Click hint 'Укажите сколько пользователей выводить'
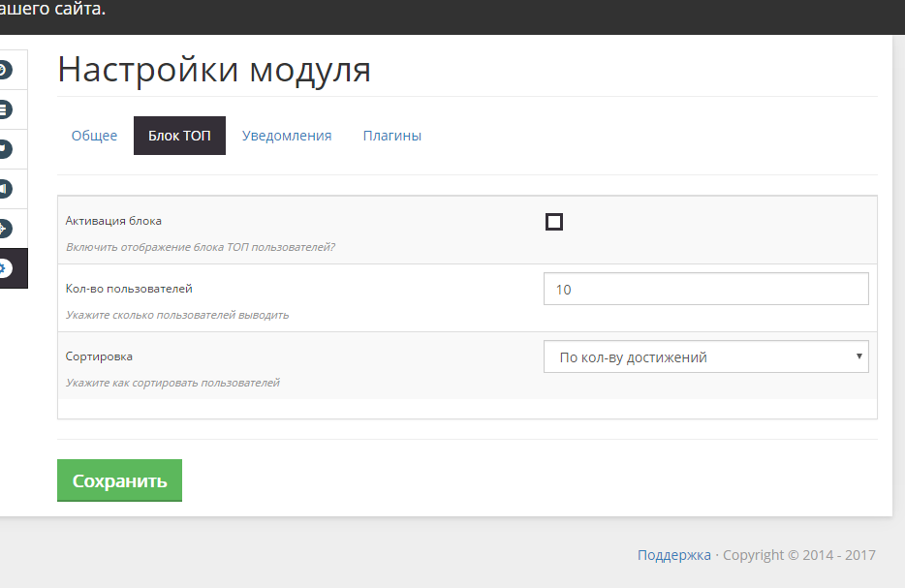 coord(177,315)
